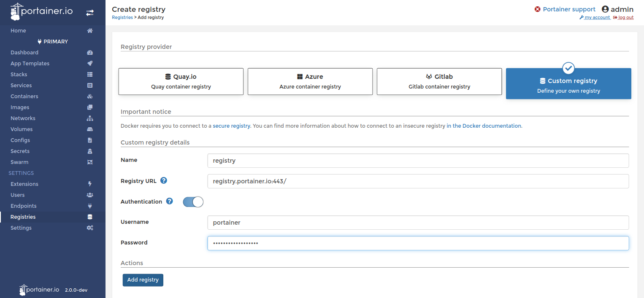
Task: Click the Registry URL help icon
Action: pyautogui.click(x=164, y=180)
